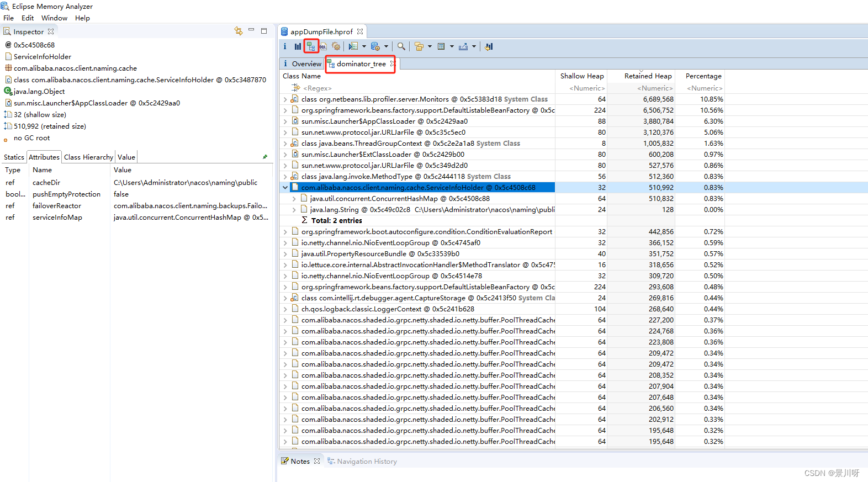
Task: Select the Notes view tab
Action: click(x=300, y=461)
